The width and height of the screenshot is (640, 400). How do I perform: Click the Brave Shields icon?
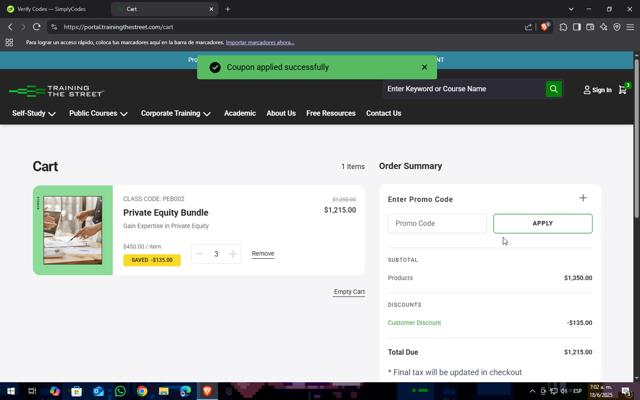(x=544, y=27)
